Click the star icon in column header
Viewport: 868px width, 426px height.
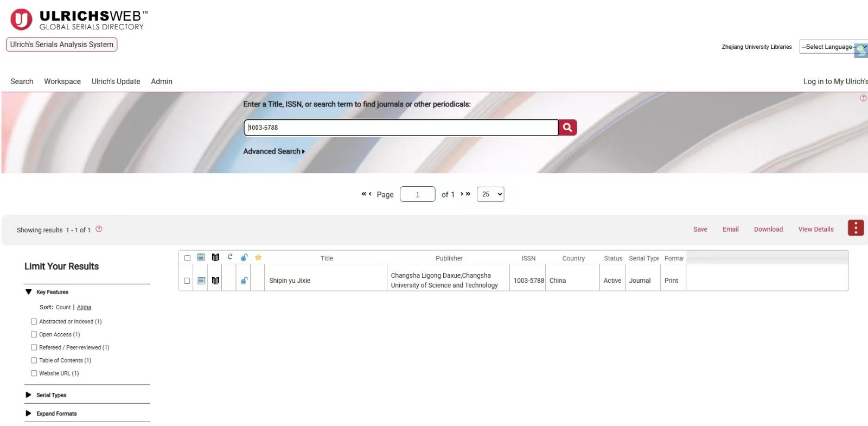coord(258,257)
